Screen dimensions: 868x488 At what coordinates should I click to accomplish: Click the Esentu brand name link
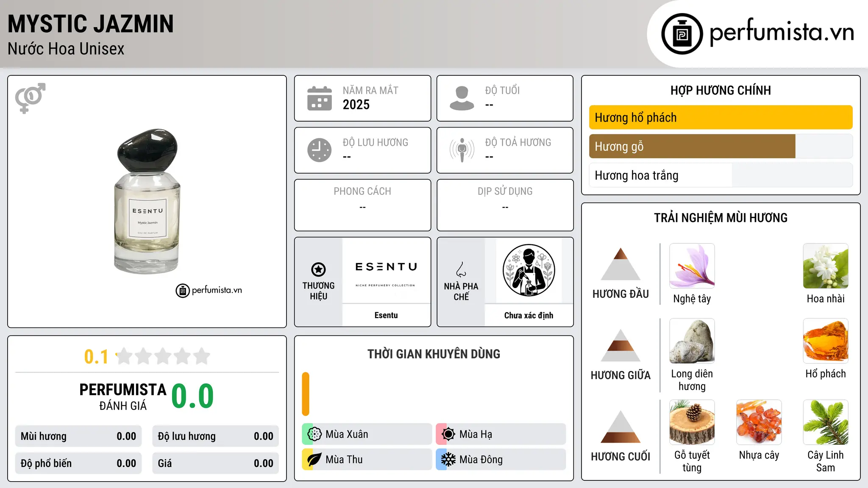(x=386, y=315)
